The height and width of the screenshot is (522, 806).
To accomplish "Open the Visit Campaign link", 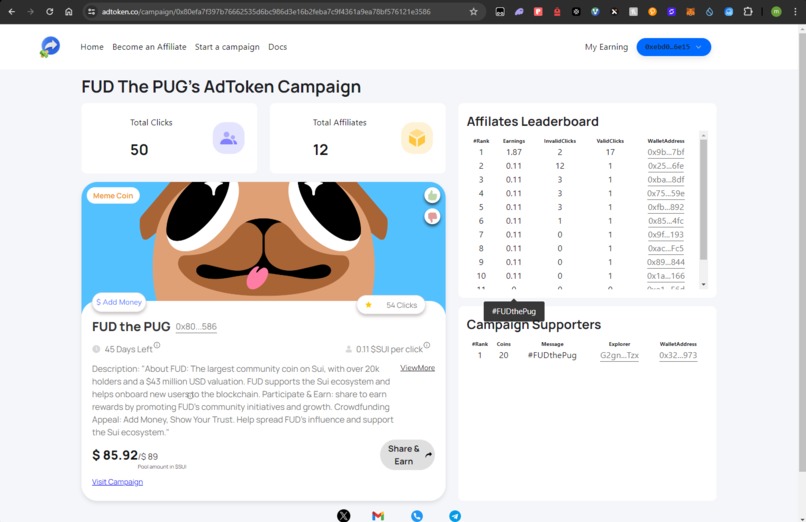I will tap(117, 482).
